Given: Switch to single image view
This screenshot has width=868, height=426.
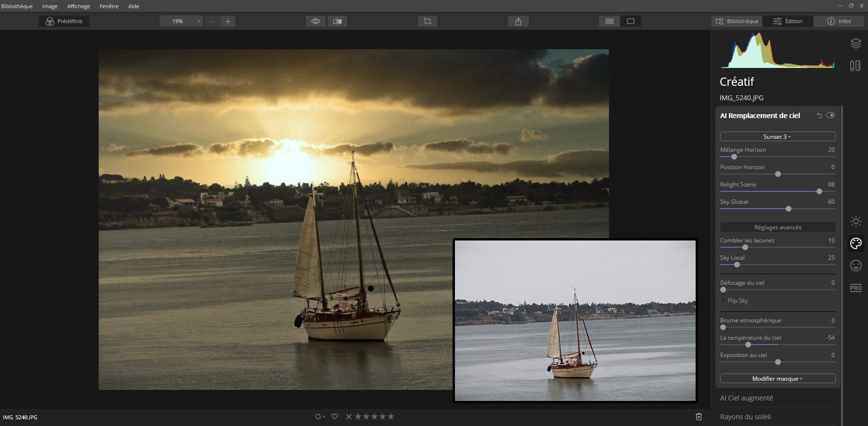Looking at the screenshot, I should (x=631, y=21).
